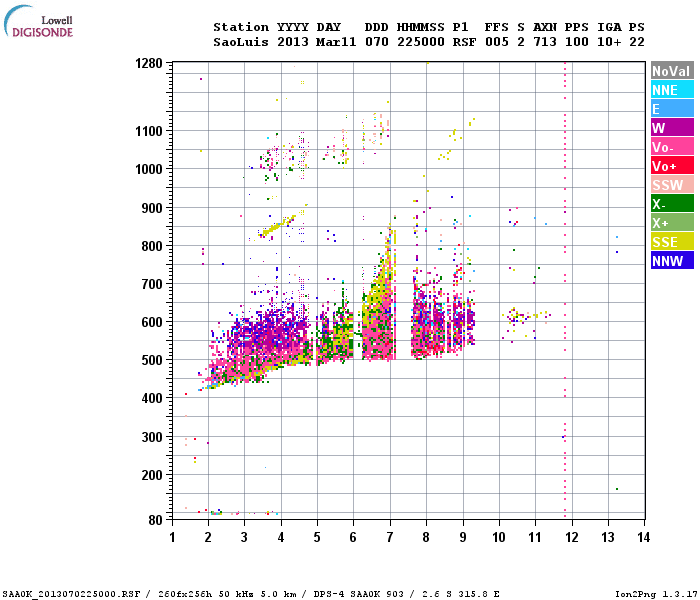Click the 200 height axis label

152,475
